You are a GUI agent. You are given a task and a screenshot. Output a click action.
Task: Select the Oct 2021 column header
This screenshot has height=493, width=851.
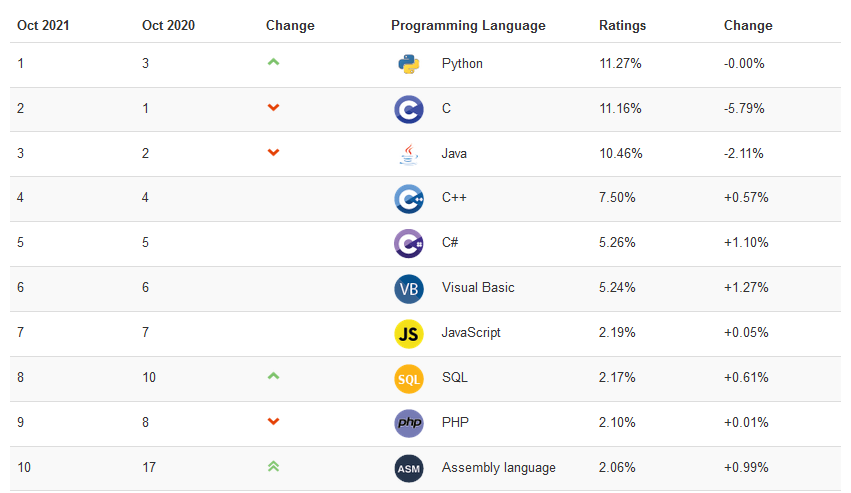[x=43, y=26]
